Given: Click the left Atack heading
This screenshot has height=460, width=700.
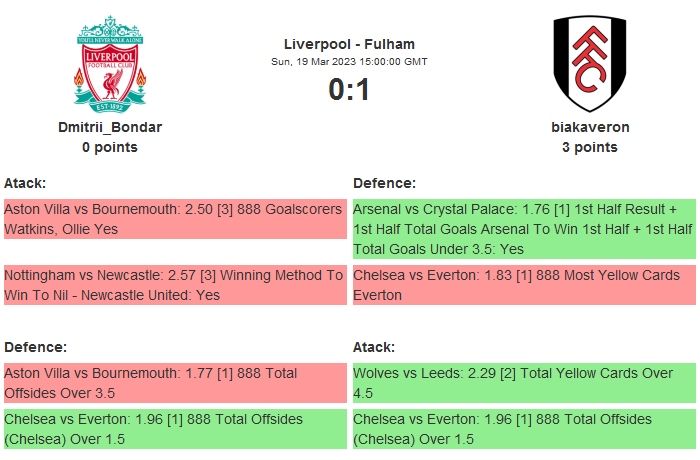Looking at the screenshot, I should point(25,183).
